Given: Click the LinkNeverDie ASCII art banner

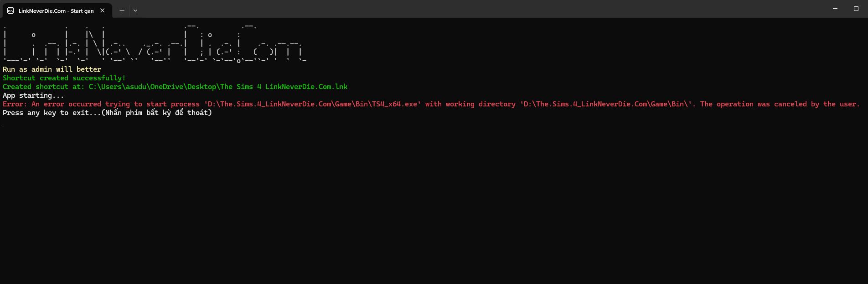Looking at the screenshot, I should 155,43.
